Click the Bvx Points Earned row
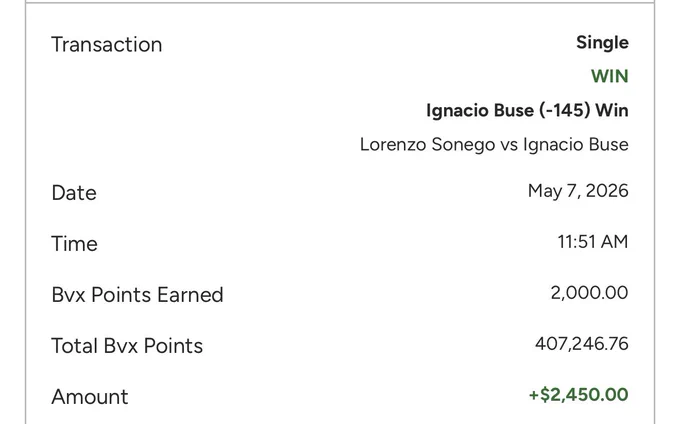 (x=340, y=294)
